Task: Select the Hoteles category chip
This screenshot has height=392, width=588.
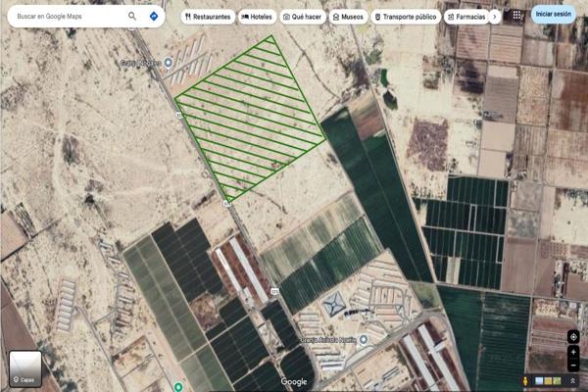Action: pyautogui.click(x=257, y=17)
